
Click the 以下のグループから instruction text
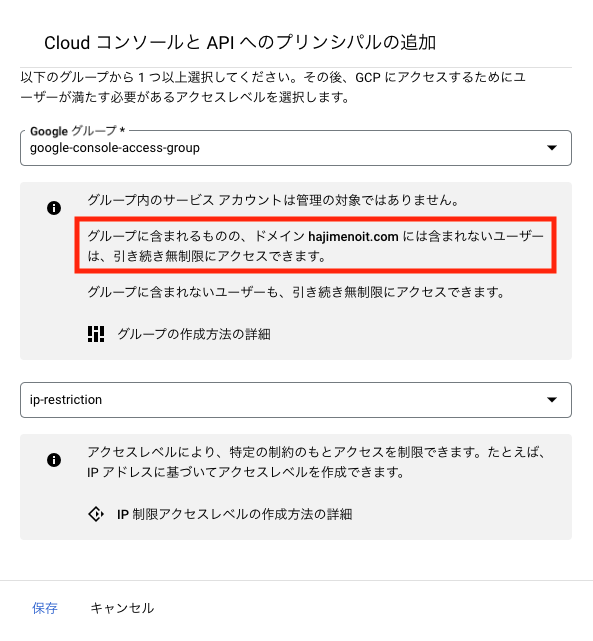tap(273, 87)
